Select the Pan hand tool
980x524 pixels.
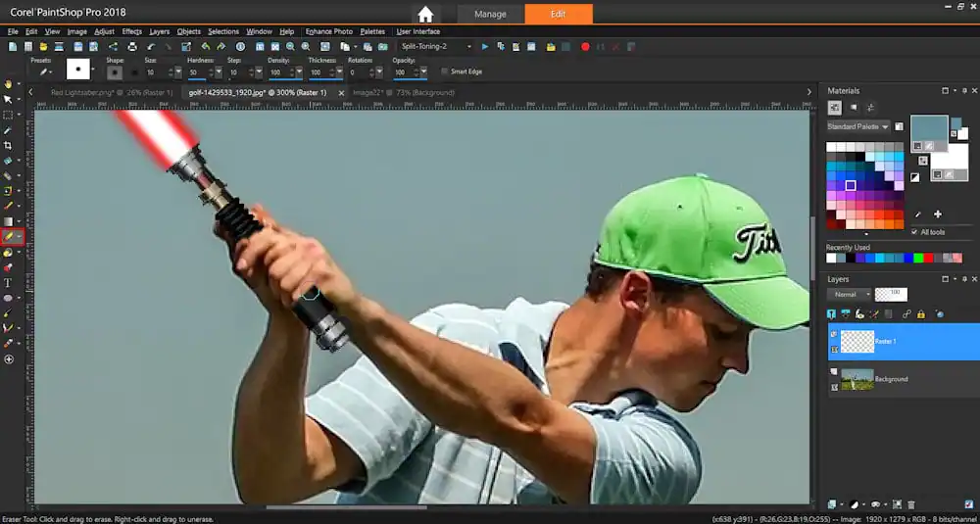9,84
